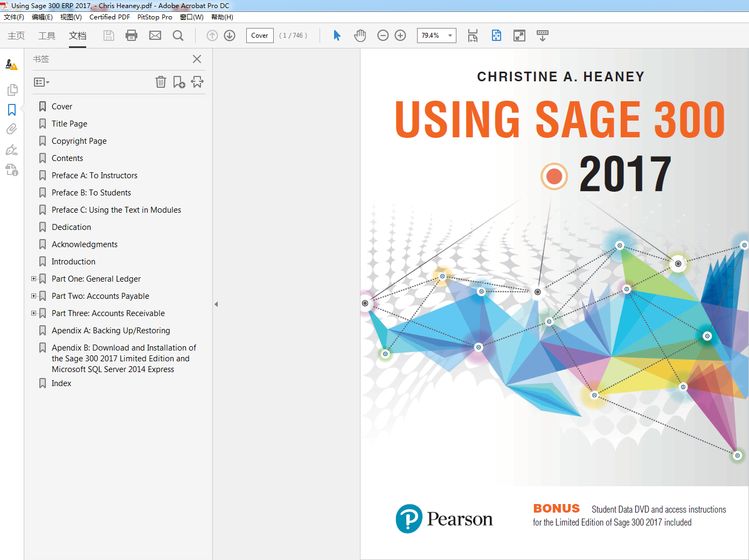Open bookmarks options dropdown menu

41,82
